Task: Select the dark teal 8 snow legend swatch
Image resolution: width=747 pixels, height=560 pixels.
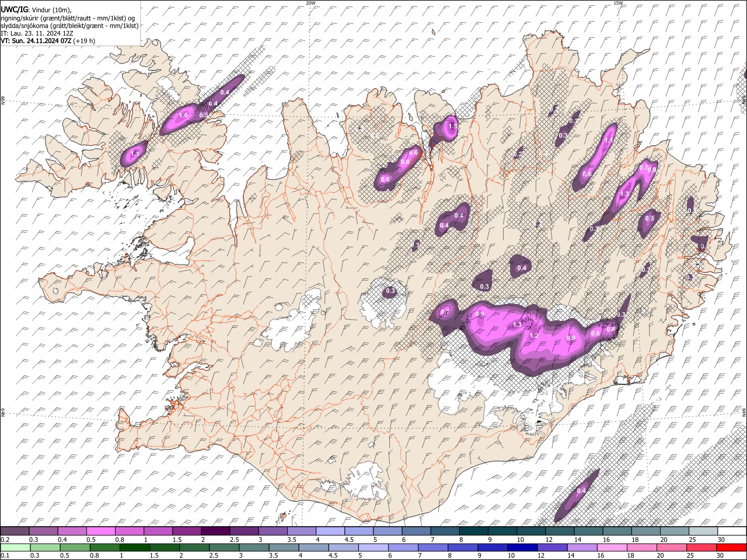Action: pyautogui.click(x=473, y=531)
